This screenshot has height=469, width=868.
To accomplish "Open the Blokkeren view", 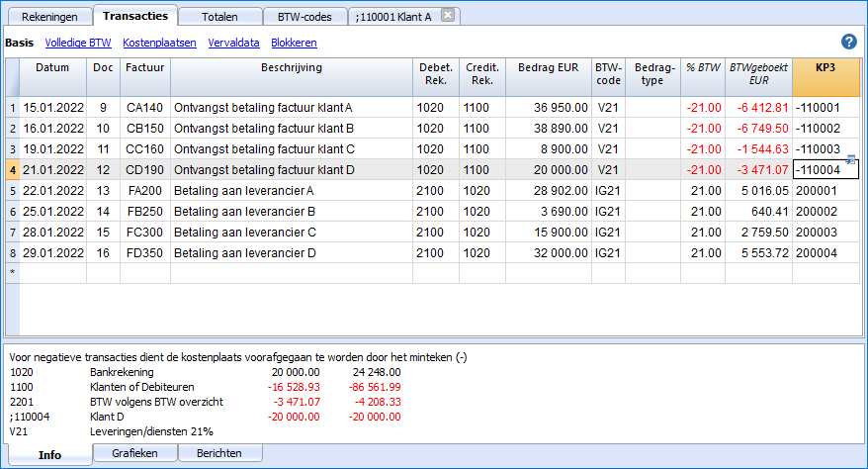I will 294,43.
